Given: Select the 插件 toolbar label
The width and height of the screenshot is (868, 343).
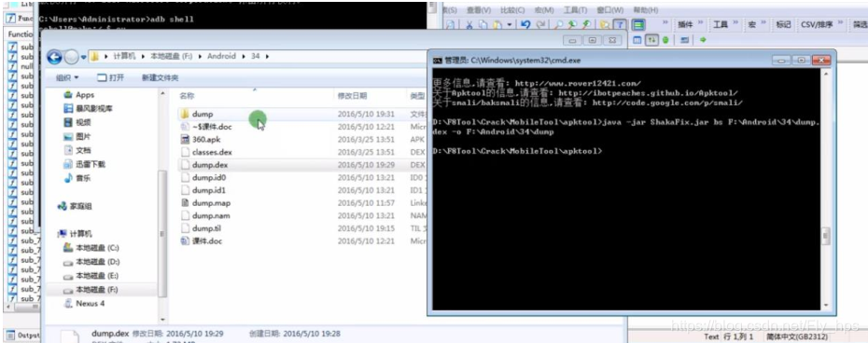Looking at the screenshot, I should tap(686, 25).
